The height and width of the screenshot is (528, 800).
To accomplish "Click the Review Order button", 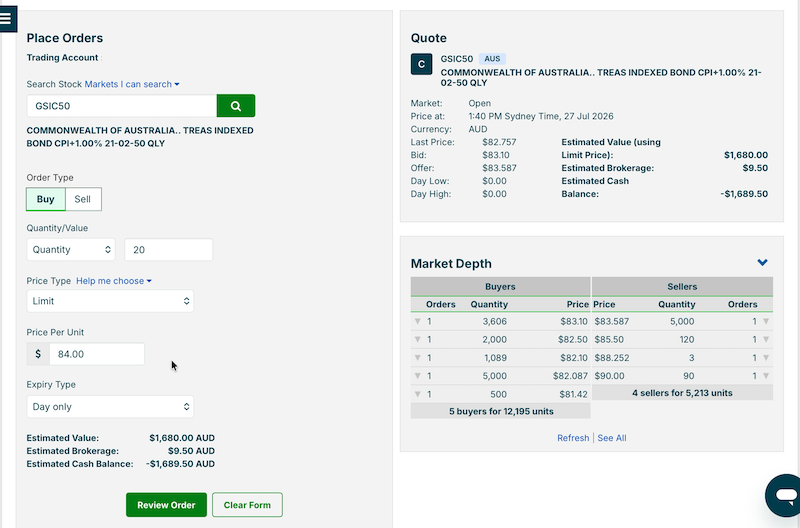I will (x=166, y=505).
